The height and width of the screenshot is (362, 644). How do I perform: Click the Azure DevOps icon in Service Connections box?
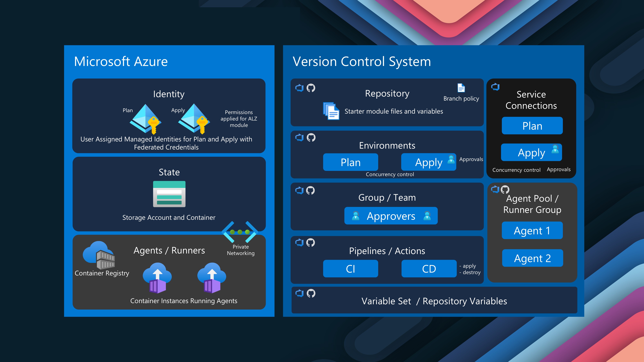496,87
